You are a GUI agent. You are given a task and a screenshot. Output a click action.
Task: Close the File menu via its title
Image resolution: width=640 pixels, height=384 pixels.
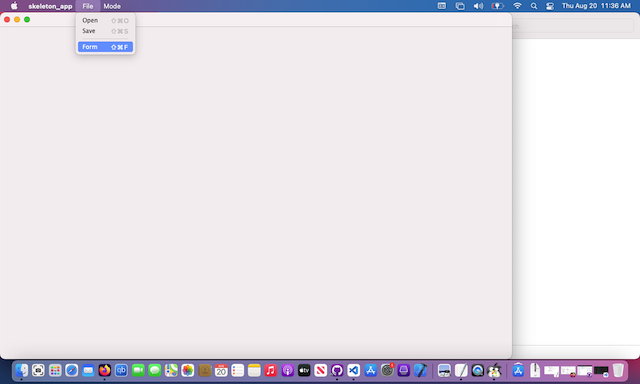coord(88,6)
